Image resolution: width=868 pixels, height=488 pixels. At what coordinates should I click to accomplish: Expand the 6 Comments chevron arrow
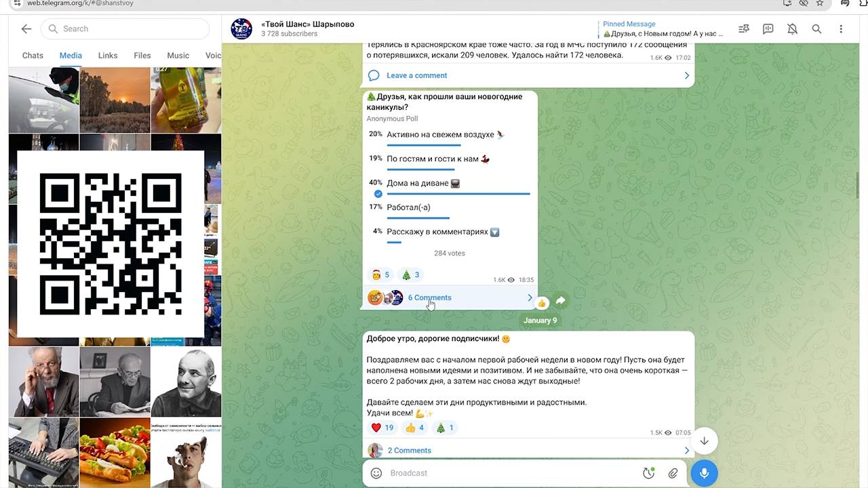click(530, 298)
